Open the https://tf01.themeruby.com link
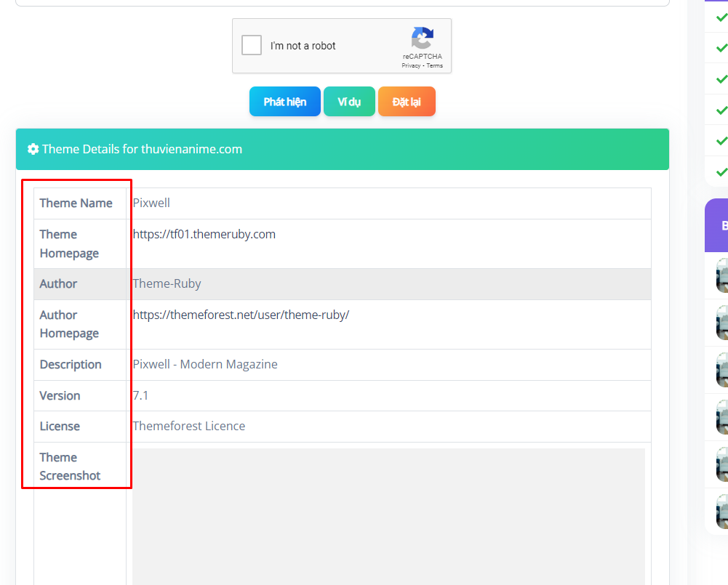728x585 pixels. click(x=204, y=234)
